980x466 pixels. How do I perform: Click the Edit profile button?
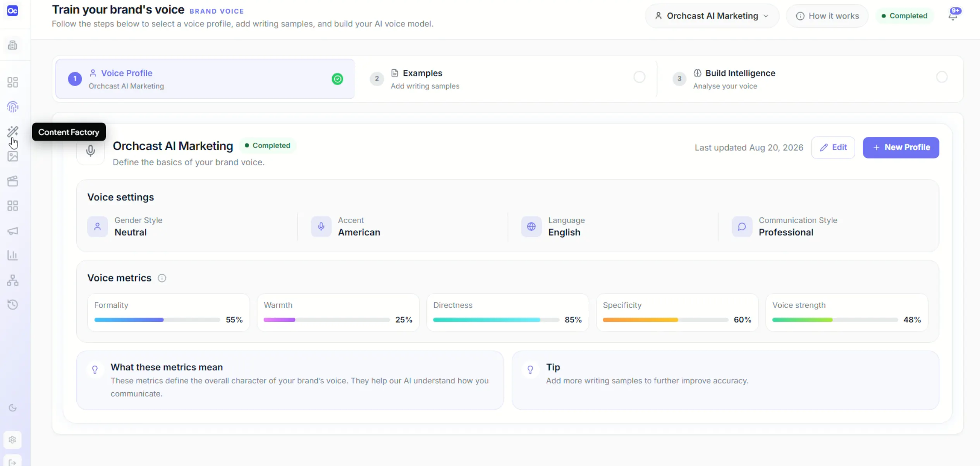tap(833, 147)
